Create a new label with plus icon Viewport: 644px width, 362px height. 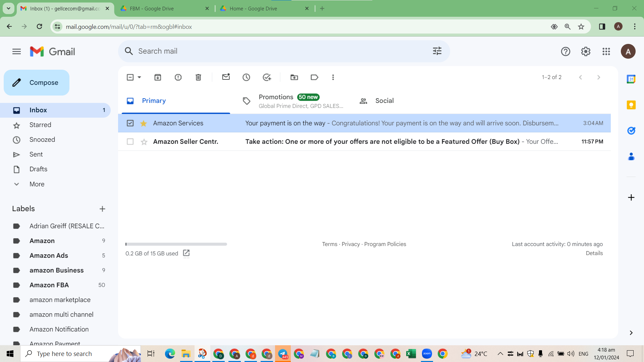[x=102, y=209]
